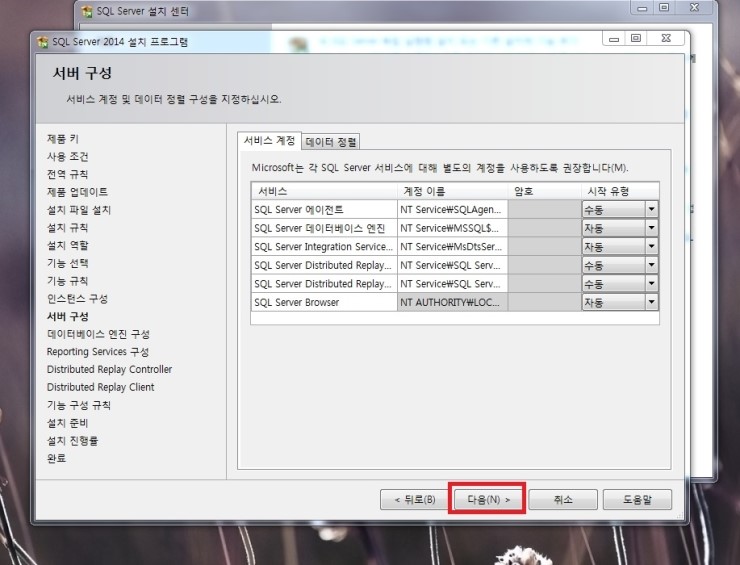The image size is (740, 565).
Task: Minimize the SQL Server 설치 센터 window behind
Action: (x=642, y=8)
